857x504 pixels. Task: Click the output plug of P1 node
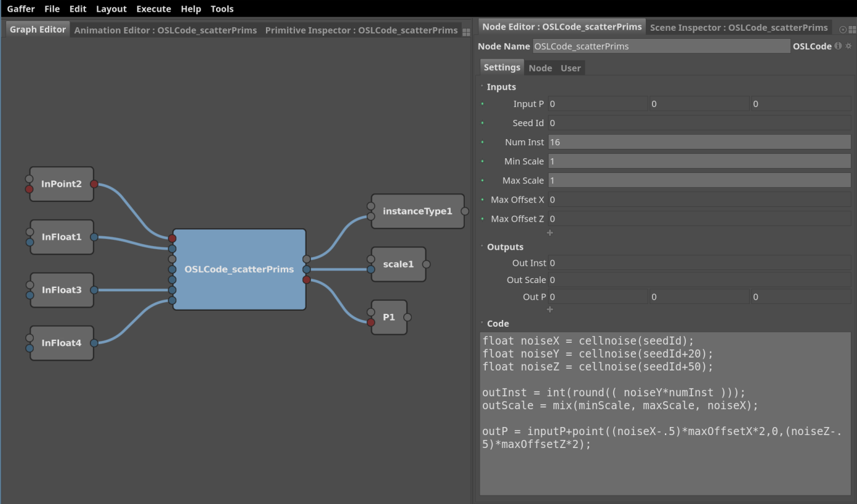(408, 317)
